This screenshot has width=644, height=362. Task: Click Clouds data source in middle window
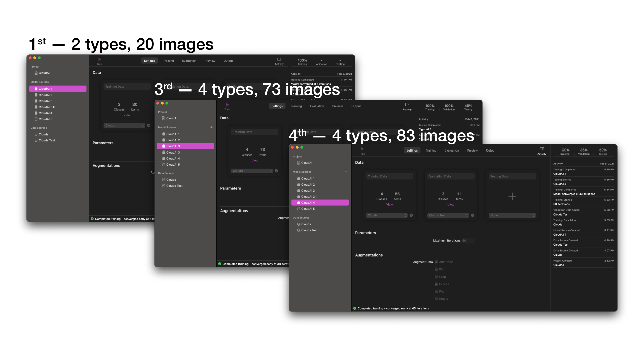(171, 180)
